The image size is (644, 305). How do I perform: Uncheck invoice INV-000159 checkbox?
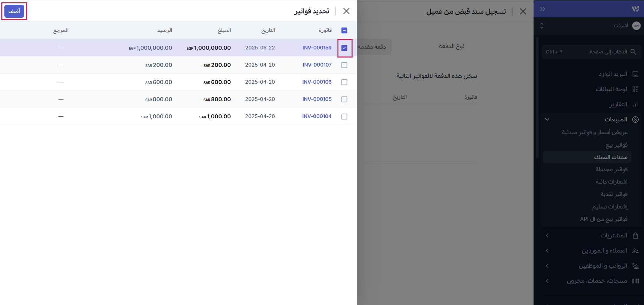coord(344,48)
